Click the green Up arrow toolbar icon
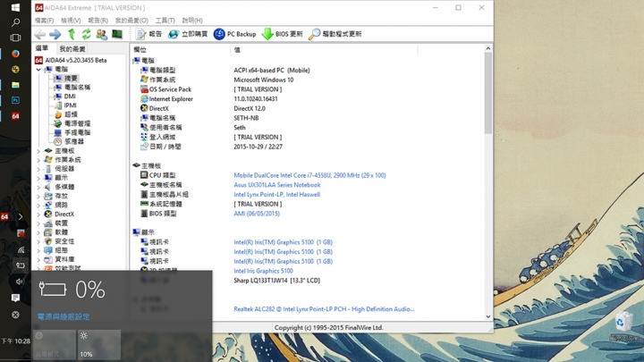Viewport: 644px width, 362px height. tap(72, 34)
